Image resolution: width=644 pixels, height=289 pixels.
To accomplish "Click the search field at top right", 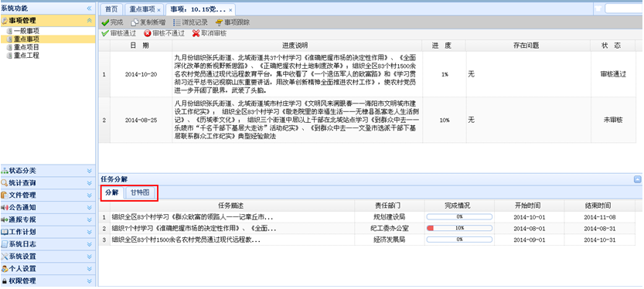I will pyautogui.click(x=624, y=8).
